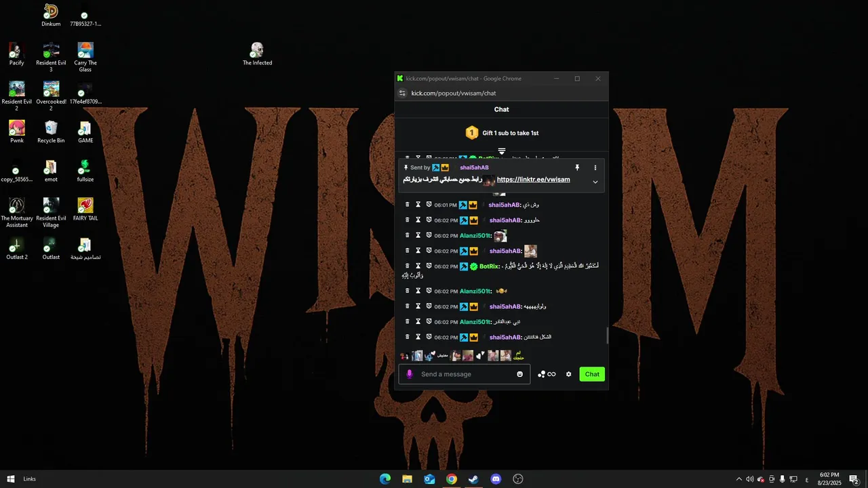This screenshot has height=488, width=868.
Task: Open notification center with 2 notifications
Action: (854, 479)
